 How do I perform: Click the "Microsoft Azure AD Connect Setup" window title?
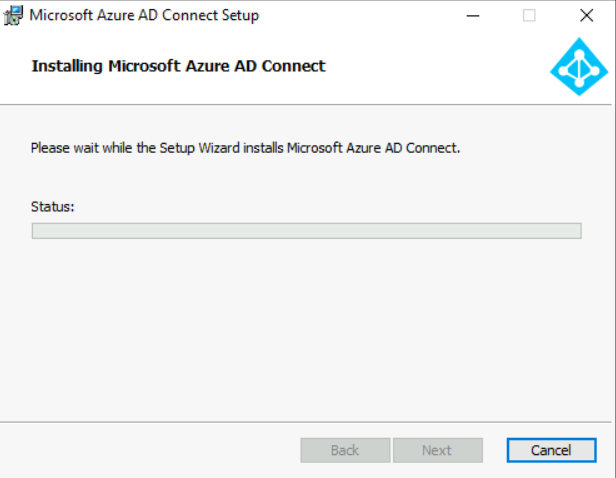click(144, 15)
